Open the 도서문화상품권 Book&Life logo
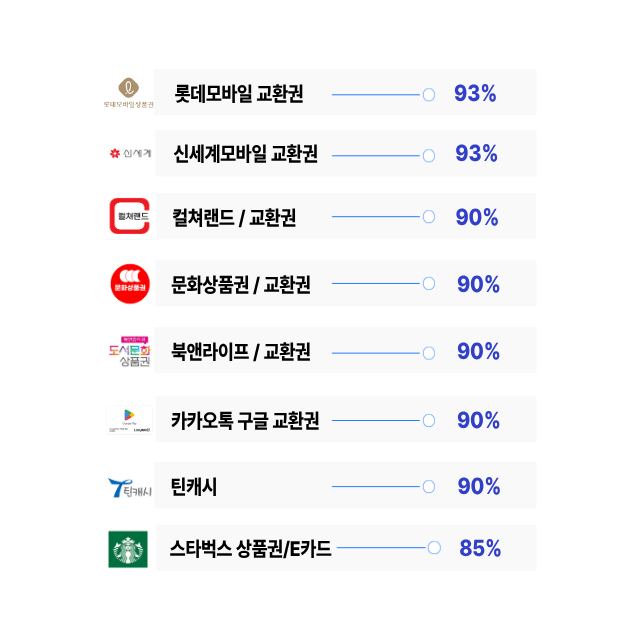This screenshot has width=640, height=640. tap(129, 351)
